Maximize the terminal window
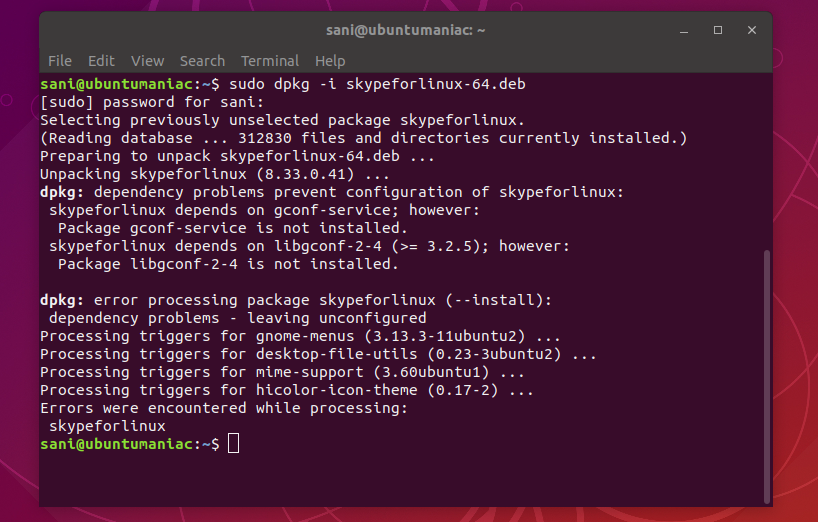 point(718,30)
